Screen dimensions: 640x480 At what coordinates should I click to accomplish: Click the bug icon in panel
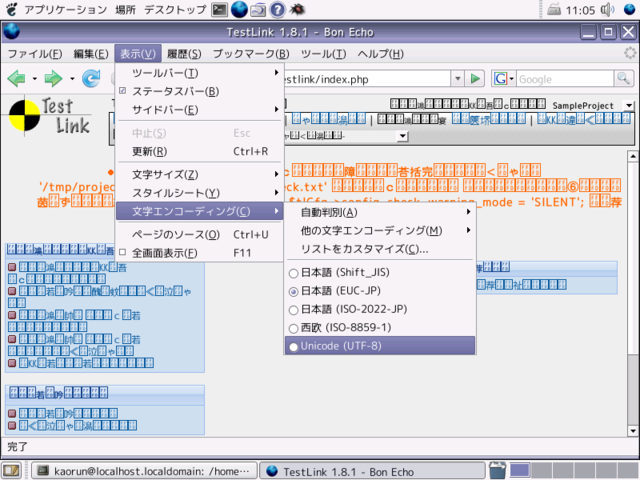(x=297, y=9)
